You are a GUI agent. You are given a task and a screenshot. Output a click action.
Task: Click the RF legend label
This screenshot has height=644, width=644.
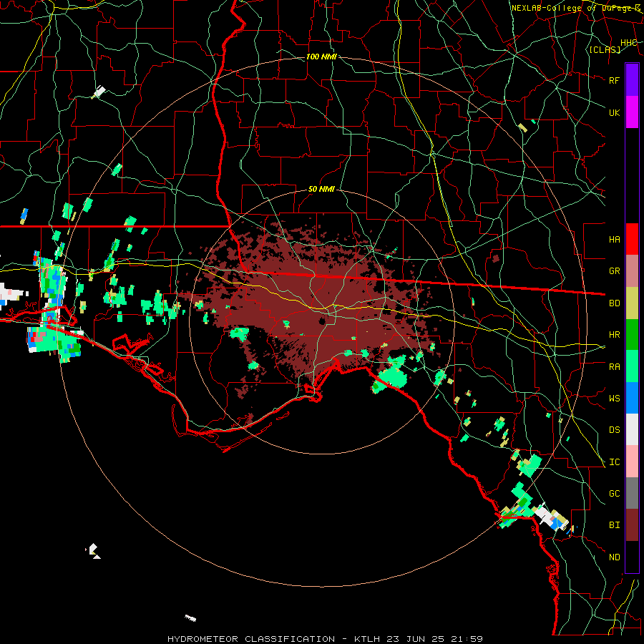[x=614, y=80]
